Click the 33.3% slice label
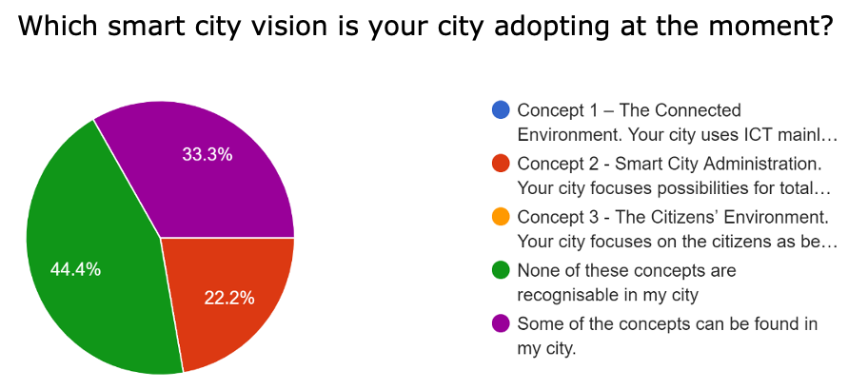This screenshot has height=390, width=868. tap(207, 155)
